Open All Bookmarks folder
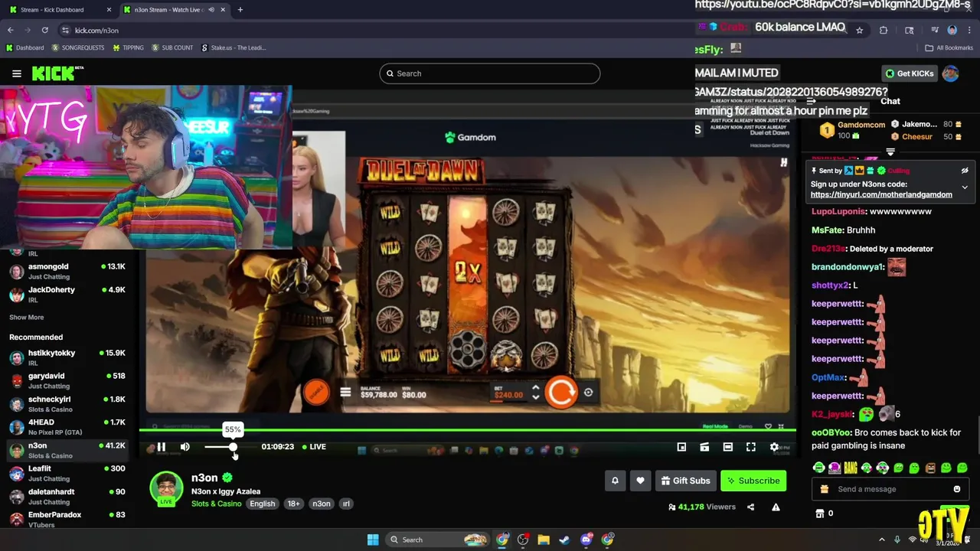Screen dimensions: 980x551 pos(949,47)
